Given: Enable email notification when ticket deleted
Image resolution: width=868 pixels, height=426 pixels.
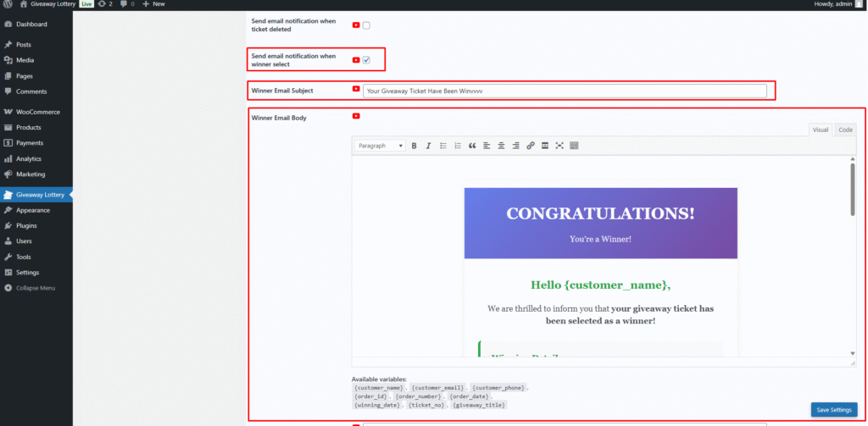Looking at the screenshot, I should [x=366, y=25].
